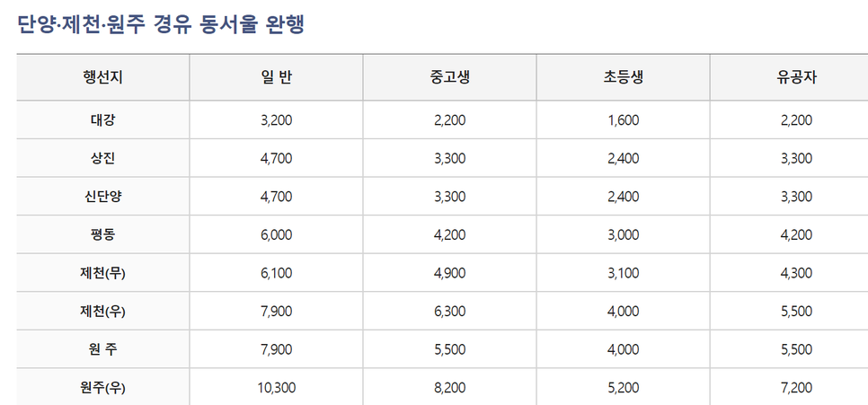Click the 중고생 column header
The width and height of the screenshot is (868, 405).
[x=449, y=77]
